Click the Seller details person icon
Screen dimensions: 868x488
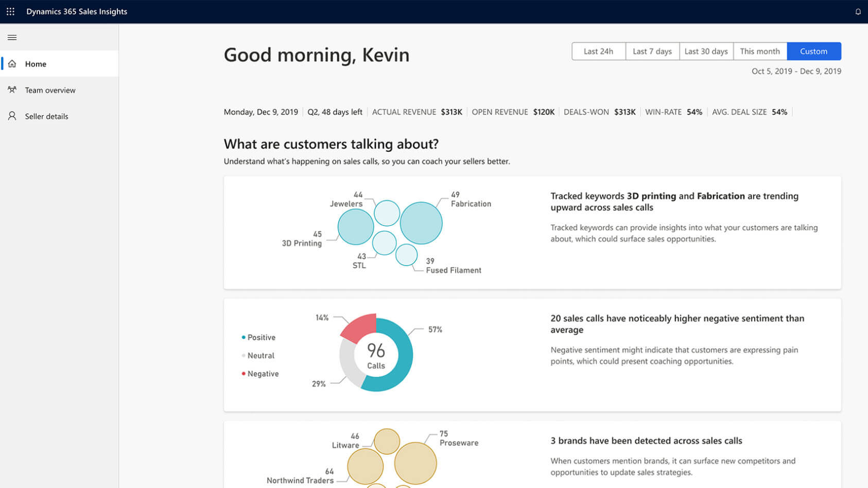pos(12,116)
